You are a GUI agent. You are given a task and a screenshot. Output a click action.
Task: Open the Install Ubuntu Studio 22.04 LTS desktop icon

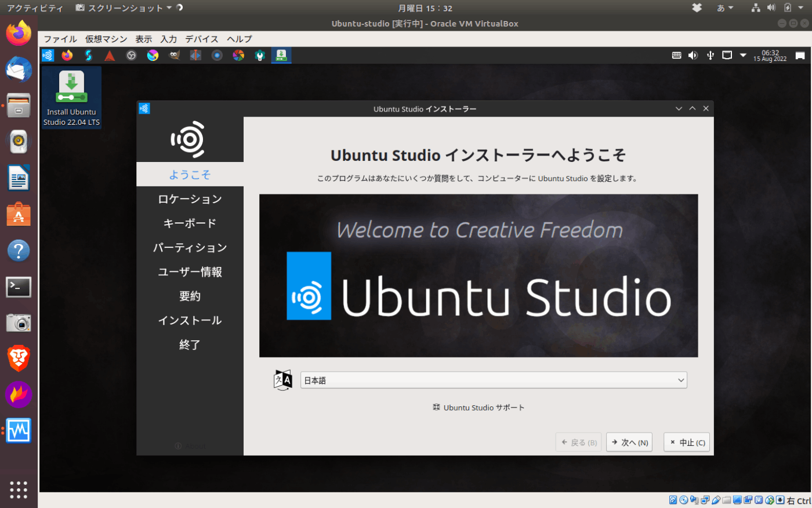click(71, 98)
